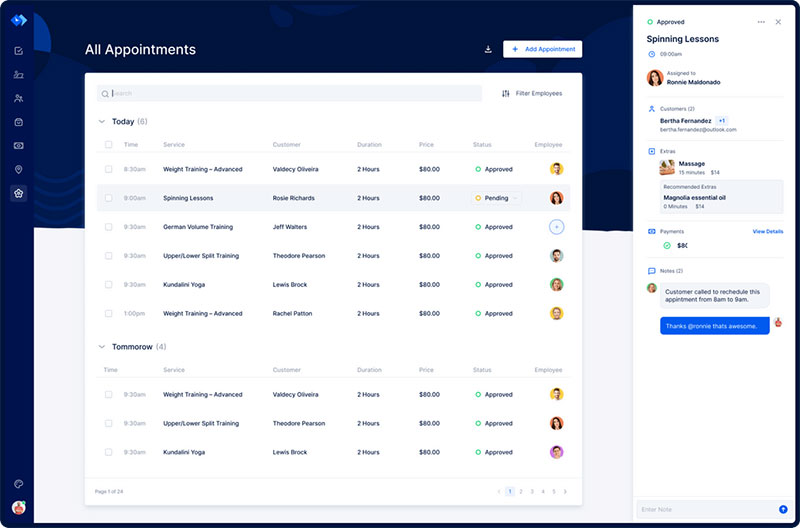This screenshot has height=528, width=800.
Task: Open the checklist icon at top of sidebar
Action: [18, 51]
